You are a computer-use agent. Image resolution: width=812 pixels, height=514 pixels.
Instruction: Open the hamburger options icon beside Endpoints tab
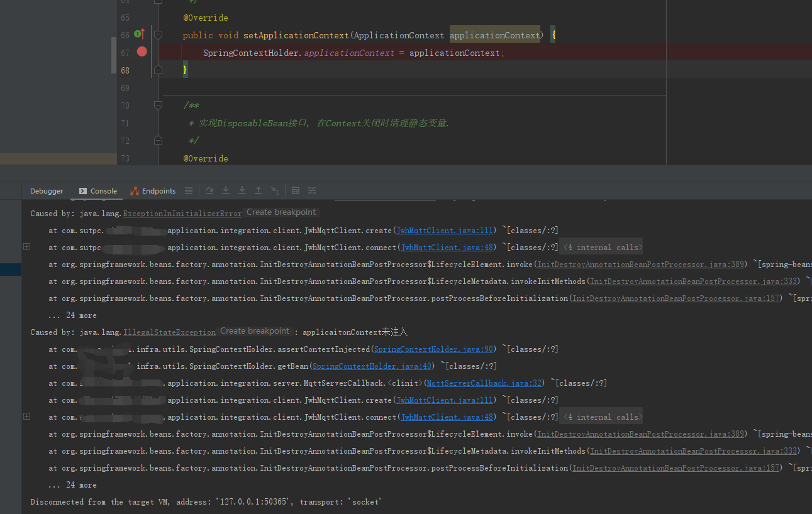click(x=188, y=190)
